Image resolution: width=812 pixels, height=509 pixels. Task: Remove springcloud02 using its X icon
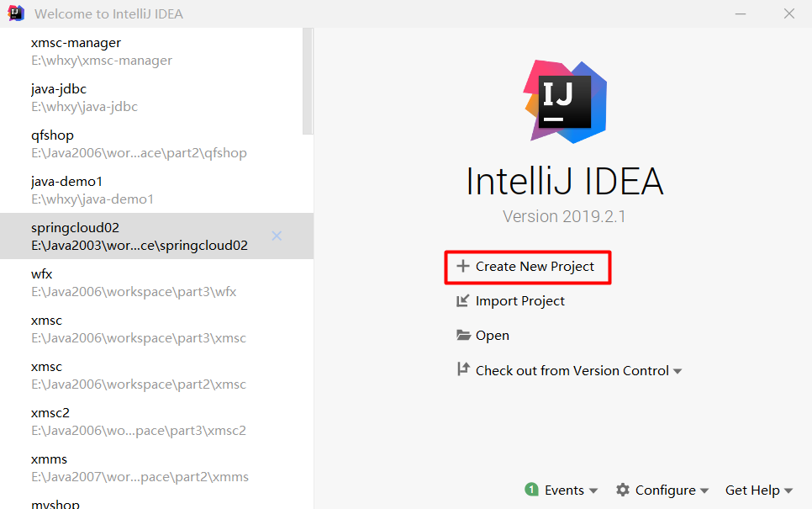point(277,236)
